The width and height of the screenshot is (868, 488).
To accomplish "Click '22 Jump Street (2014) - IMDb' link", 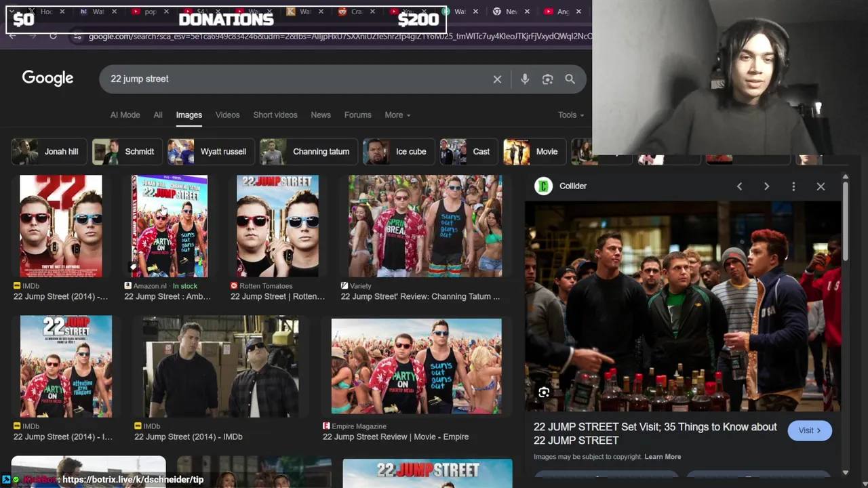I will (188, 436).
